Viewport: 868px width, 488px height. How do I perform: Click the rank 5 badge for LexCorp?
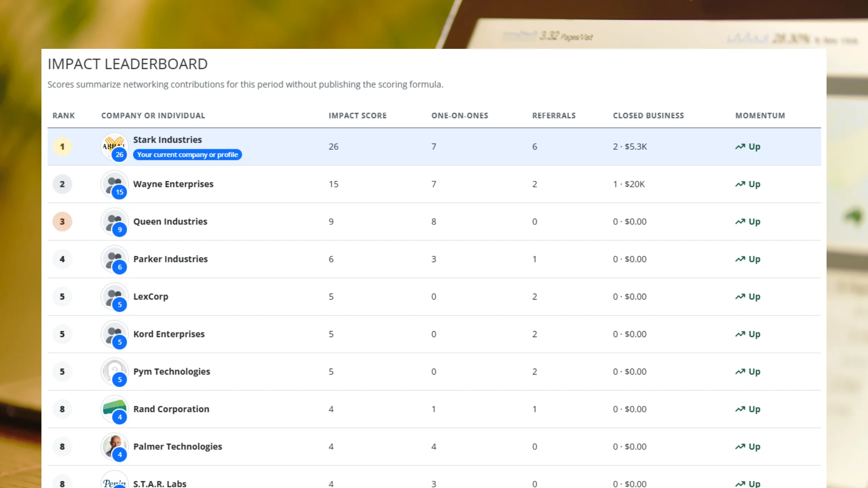pyautogui.click(x=62, y=296)
